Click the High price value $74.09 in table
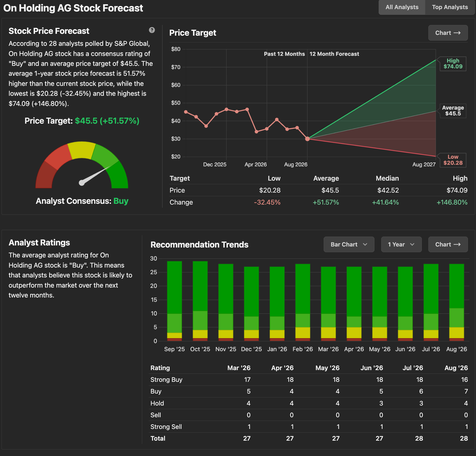476x456 pixels. [x=457, y=190]
